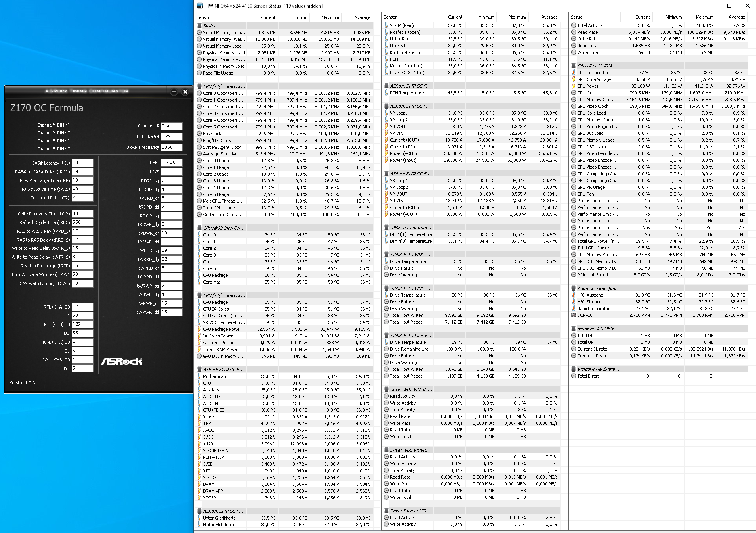This screenshot has height=533, width=756.
Task: Select the Raumtemperatur sensor row
Action: pyautogui.click(x=659, y=309)
